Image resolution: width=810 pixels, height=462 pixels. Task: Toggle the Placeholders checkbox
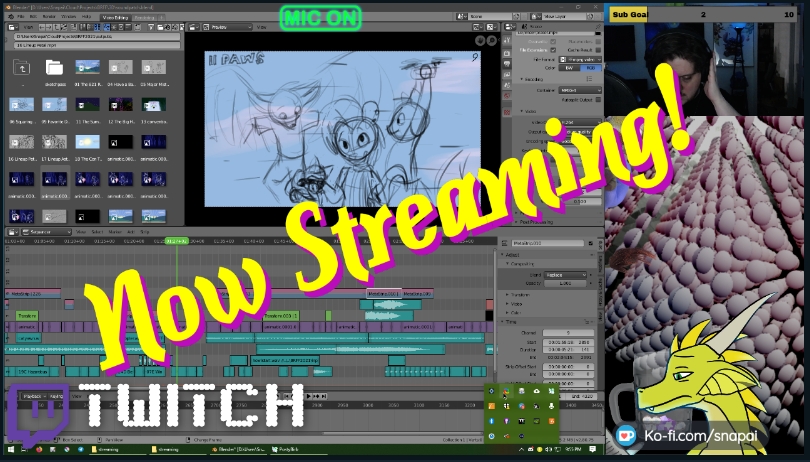click(598, 41)
